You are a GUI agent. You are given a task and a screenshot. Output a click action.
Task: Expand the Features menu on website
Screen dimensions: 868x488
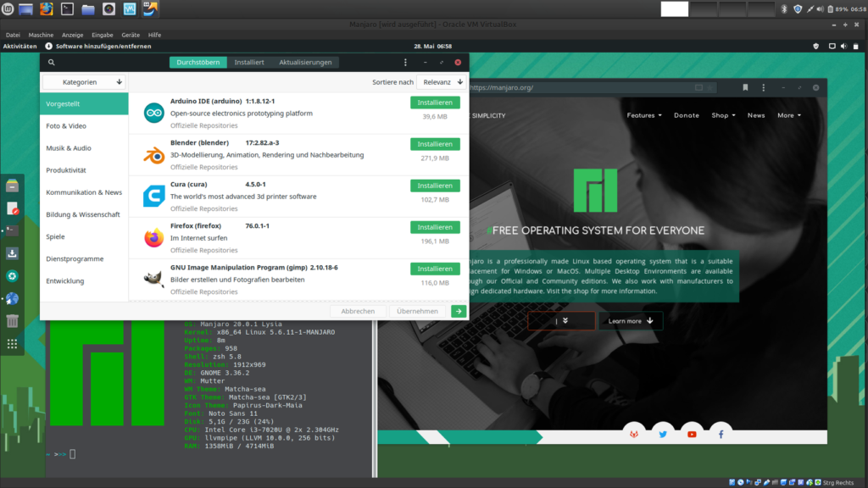click(644, 115)
